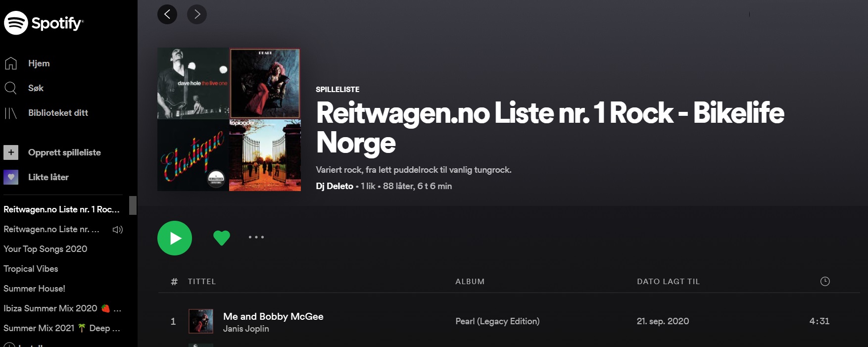Click the Spotify logo
This screenshot has width=868, height=347.
(x=44, y=23)
